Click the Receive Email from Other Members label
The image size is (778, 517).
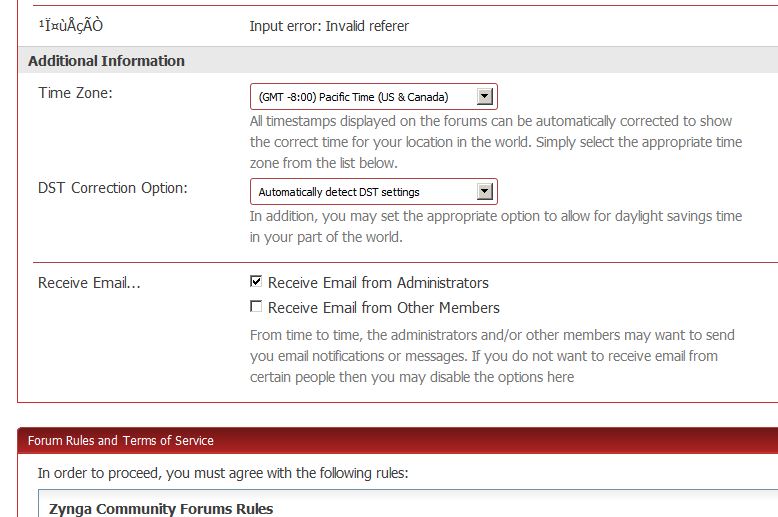click(384, 308)
